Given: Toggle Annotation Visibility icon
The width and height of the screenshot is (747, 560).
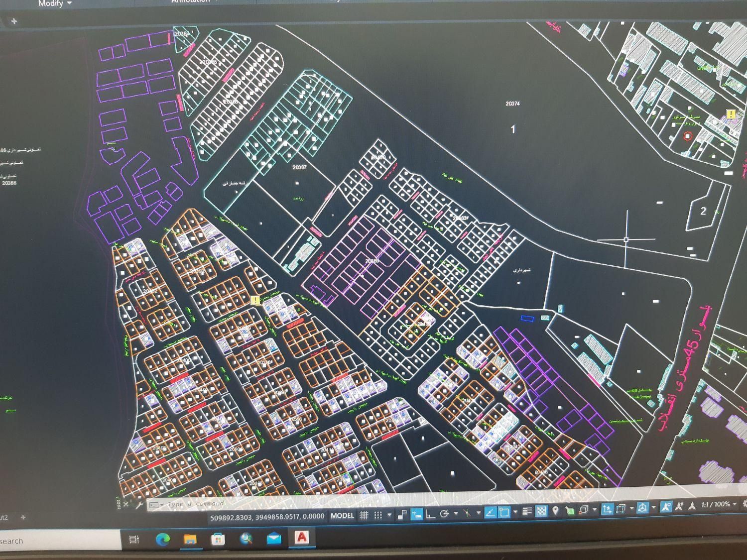Looking at the screenshot, I should (x=666, y=507).
